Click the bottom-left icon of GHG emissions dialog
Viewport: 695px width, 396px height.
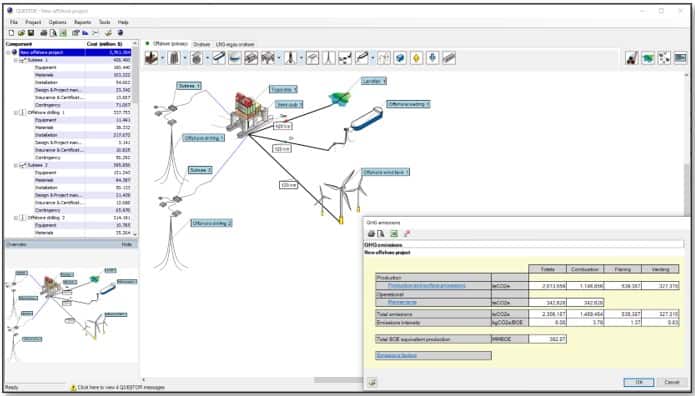pos(372,382)
